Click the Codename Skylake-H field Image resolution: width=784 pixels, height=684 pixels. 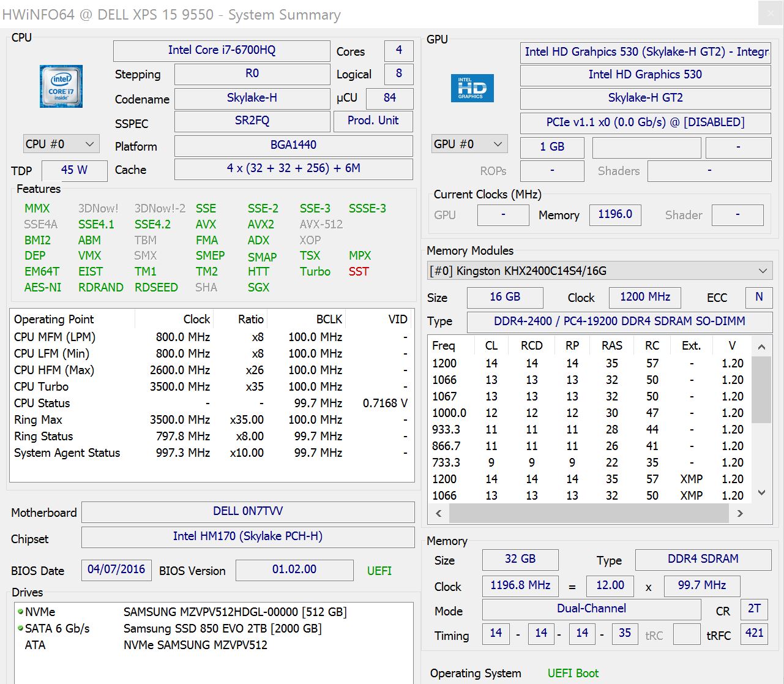(252, 99)
